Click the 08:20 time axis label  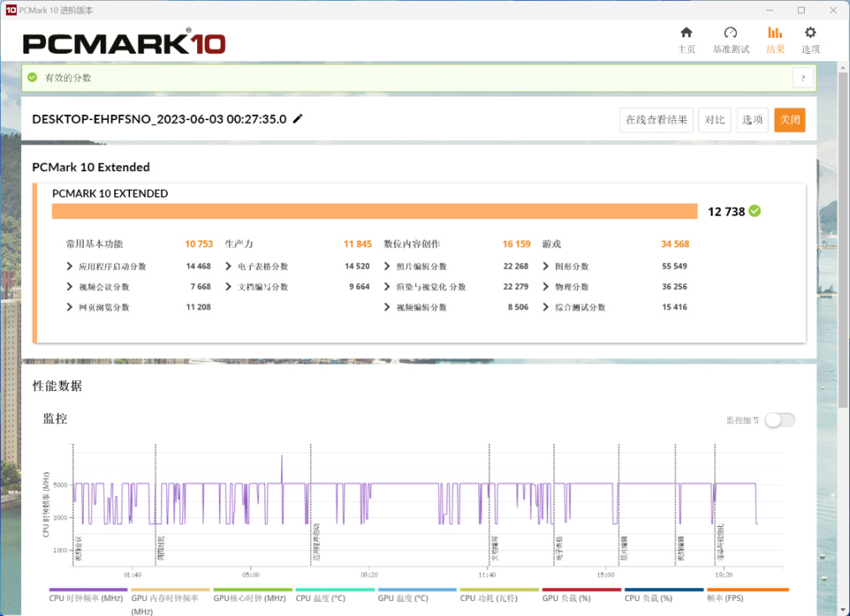369,575
